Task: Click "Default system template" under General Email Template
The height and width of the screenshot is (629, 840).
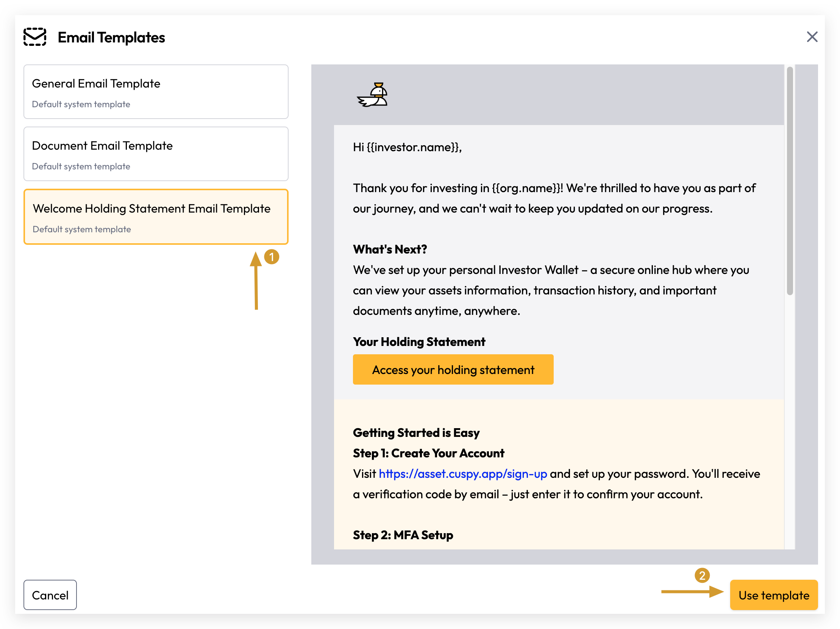Action: [x=81, y=104]
